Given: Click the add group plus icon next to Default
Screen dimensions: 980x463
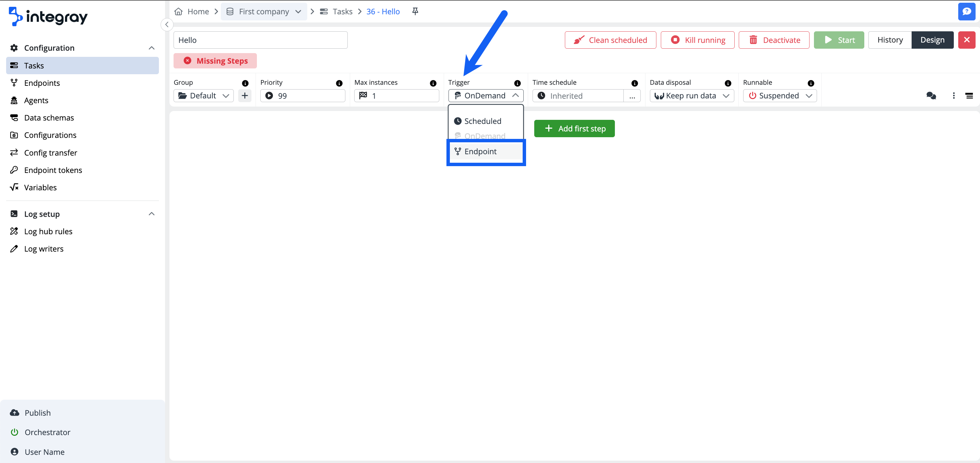Looking at the screenshot, I should [245, 96].
